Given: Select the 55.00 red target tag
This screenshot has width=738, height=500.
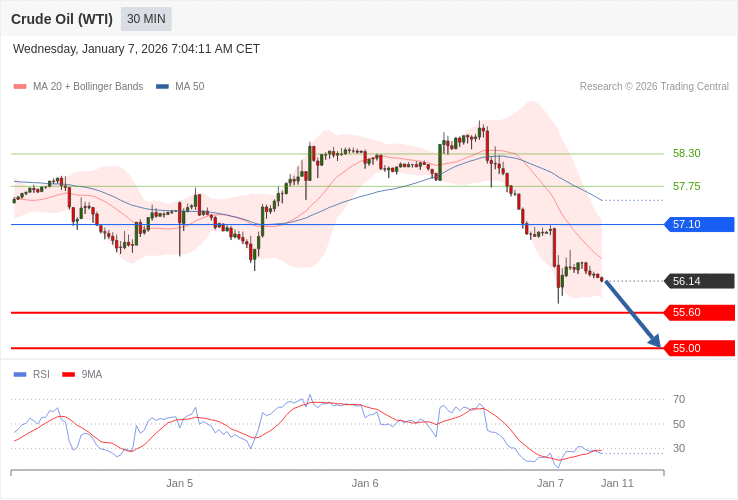Looking at the screenshot, I should pos(699,348).
